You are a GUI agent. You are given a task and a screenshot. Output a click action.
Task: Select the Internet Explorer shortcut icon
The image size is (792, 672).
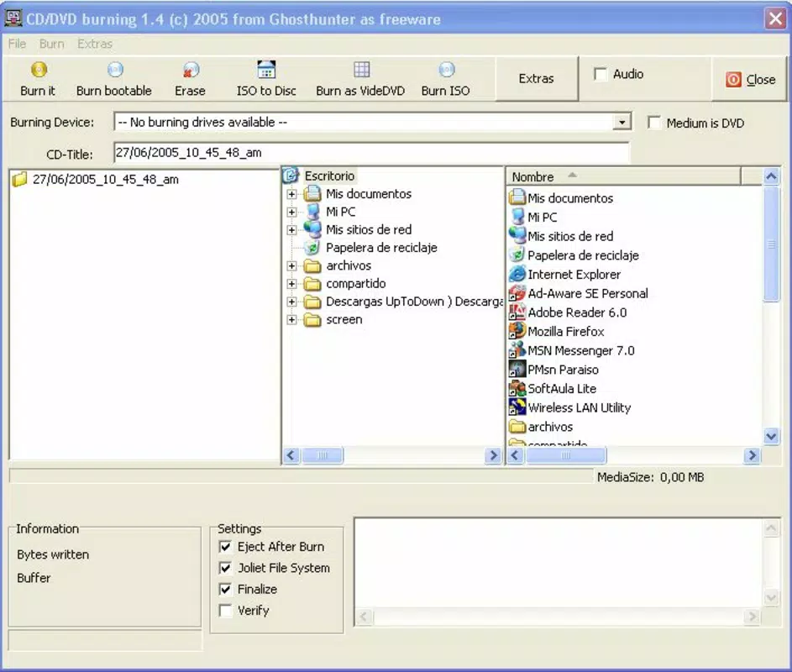[x=517, y=274]
